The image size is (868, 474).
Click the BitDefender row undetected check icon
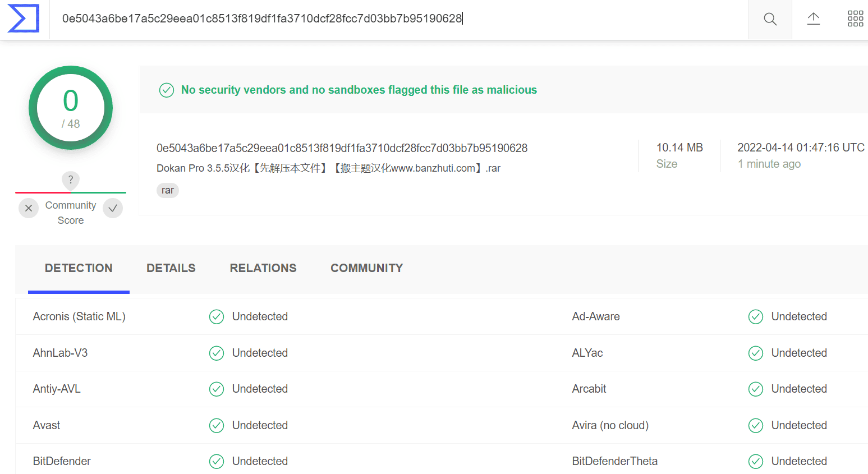[x=217, y=462]
